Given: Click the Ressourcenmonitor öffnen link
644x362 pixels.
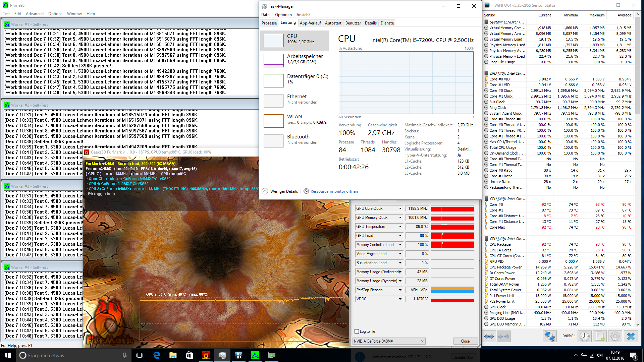Looking at the screenshot, I should 334,191.
